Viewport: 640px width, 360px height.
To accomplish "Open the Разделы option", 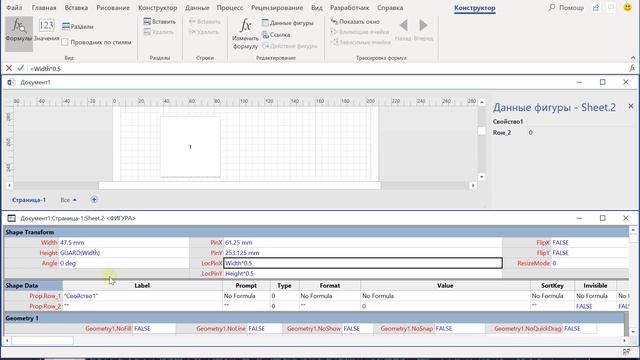I will click(x=78, y=27).
